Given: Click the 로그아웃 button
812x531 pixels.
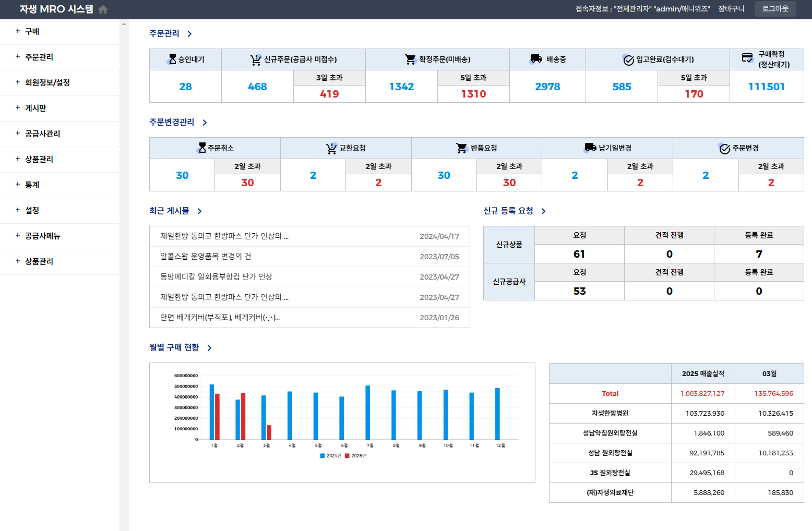Looking at the screenshot, I should [775, 9].
